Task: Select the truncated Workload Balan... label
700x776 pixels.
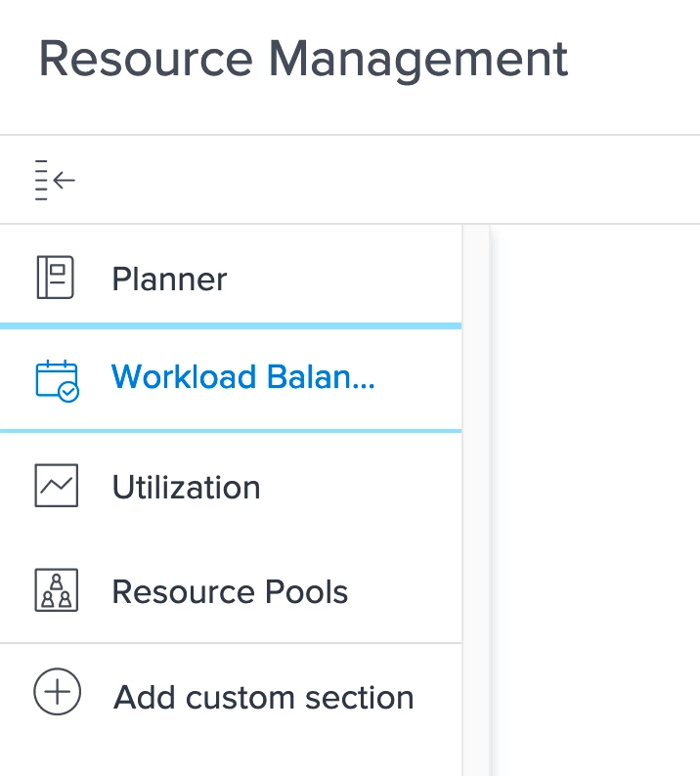Action: [x=242, y=377]
